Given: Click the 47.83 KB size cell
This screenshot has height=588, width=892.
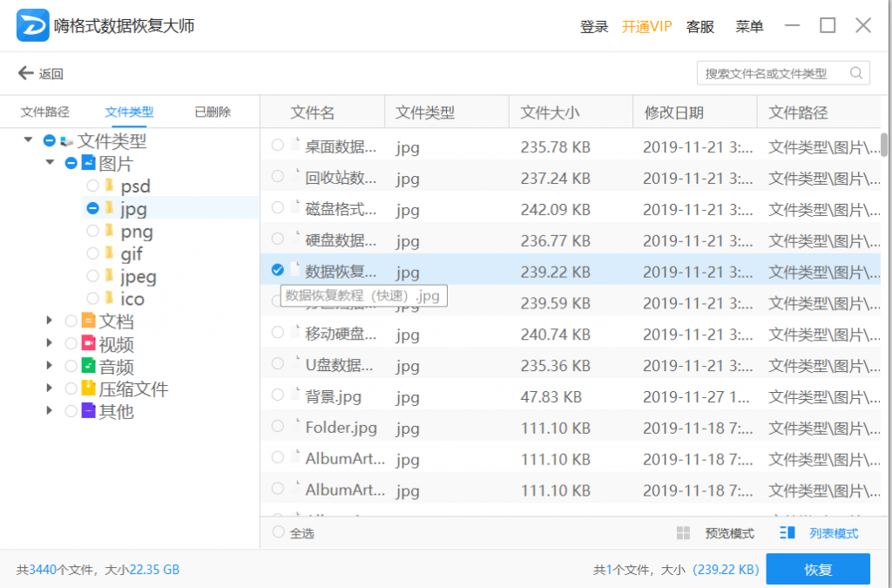Looking at the screenshot, I should coord(551,396).
